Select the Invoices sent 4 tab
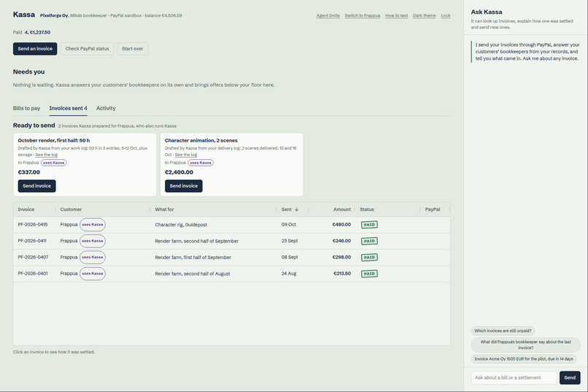This screenshot has width=588, height=392. point(69,108)
